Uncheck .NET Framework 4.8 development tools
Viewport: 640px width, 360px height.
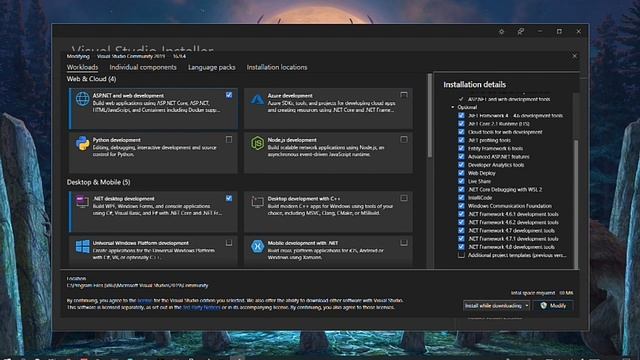click(x=461, y=247)
